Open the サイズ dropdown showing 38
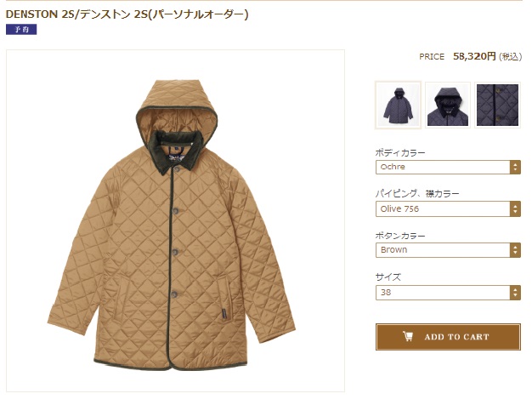Image resolution: width=532 pixels, height=405 pixels. pos(448,293)
